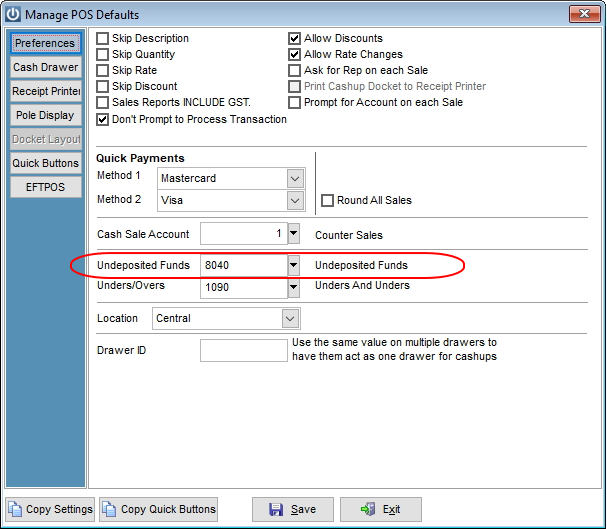This screenshot has height=529, width=607.
Task: Click the Unders And Unders account name text
Action: (x=362, y=285)
